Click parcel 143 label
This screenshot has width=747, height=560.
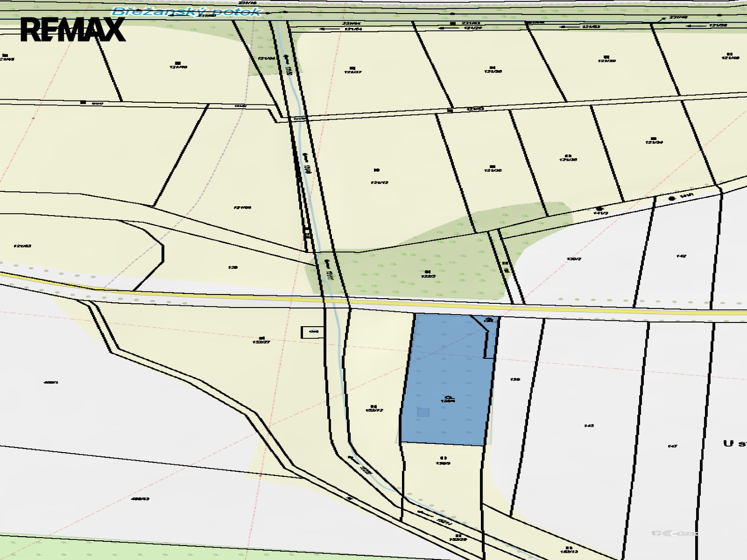pyautogui.click(x=588, y=426)
